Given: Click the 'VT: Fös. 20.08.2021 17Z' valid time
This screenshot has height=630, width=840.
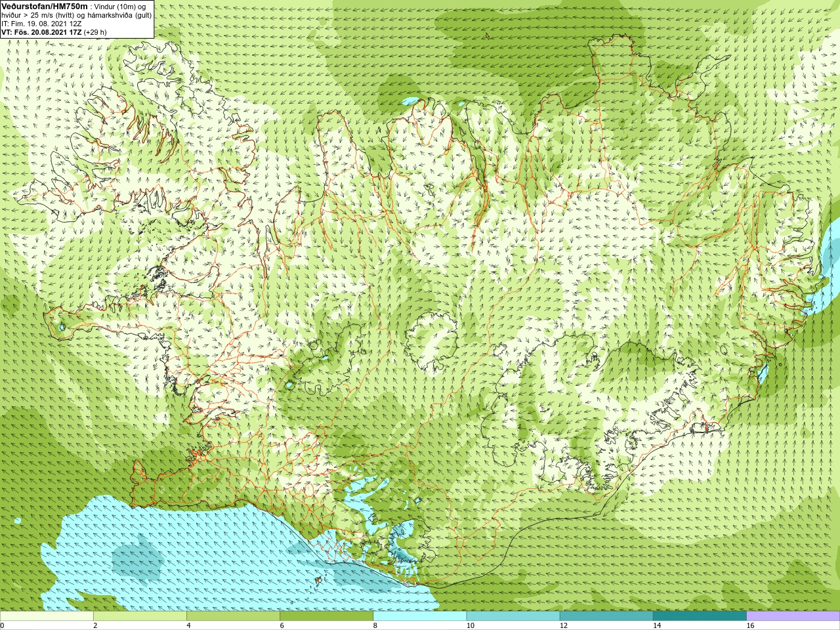Looking at the screenshot, I should [x=41, y=31].
